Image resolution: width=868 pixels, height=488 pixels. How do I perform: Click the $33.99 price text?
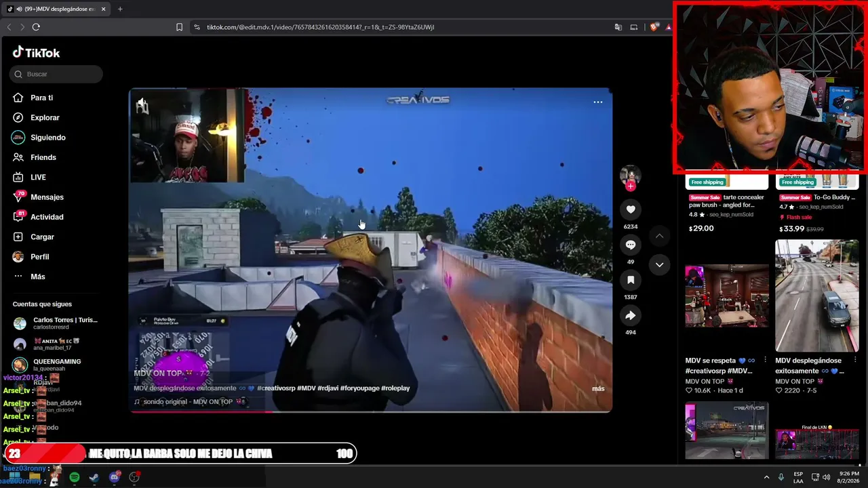(791, 229)
